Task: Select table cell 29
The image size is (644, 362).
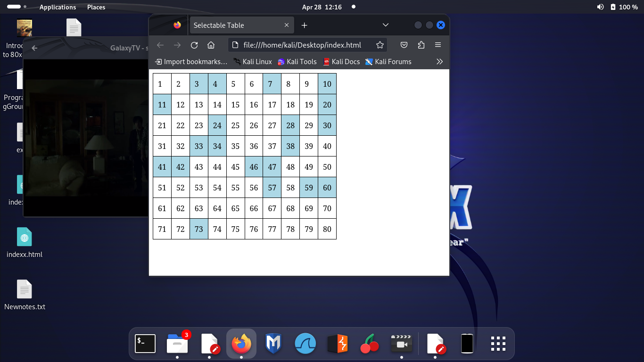Action: (309, 125)
